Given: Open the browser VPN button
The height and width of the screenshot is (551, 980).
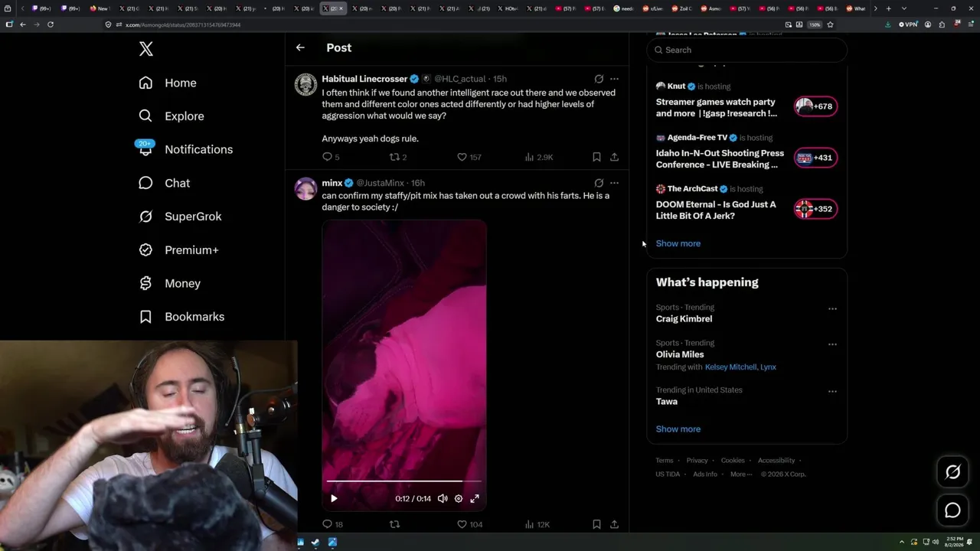Looking at the screenshot, I should click(908, 24).
